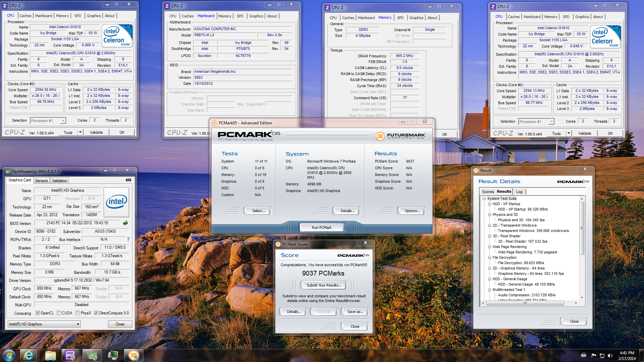
Task: Open the volume control in system tray
Action: [610, 356]
